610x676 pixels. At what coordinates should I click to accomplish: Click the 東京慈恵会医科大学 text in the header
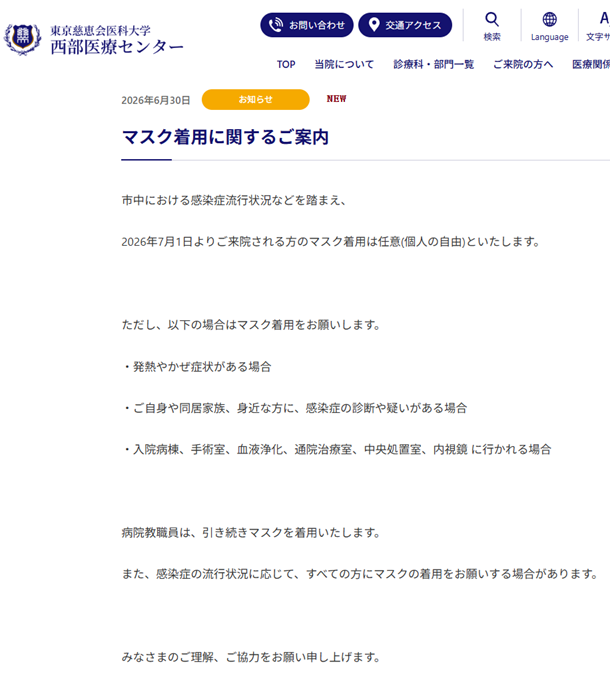pos(100,31)
